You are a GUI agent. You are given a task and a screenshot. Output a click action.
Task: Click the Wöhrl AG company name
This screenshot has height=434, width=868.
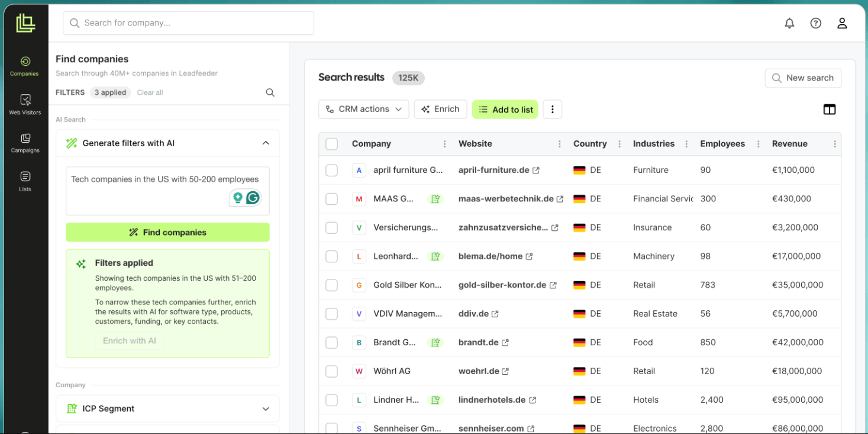392,371
